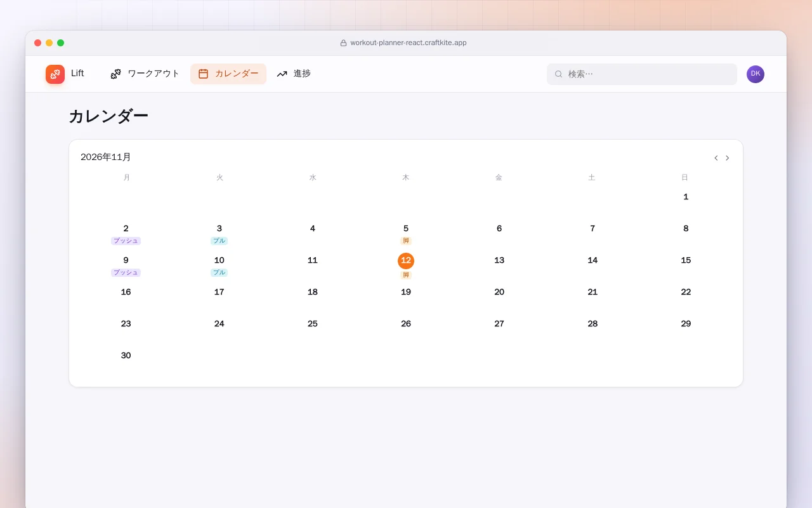This screenshot has height=508, width=812.
Task: Select the highlighted day 12
Action: pos(406,260)
